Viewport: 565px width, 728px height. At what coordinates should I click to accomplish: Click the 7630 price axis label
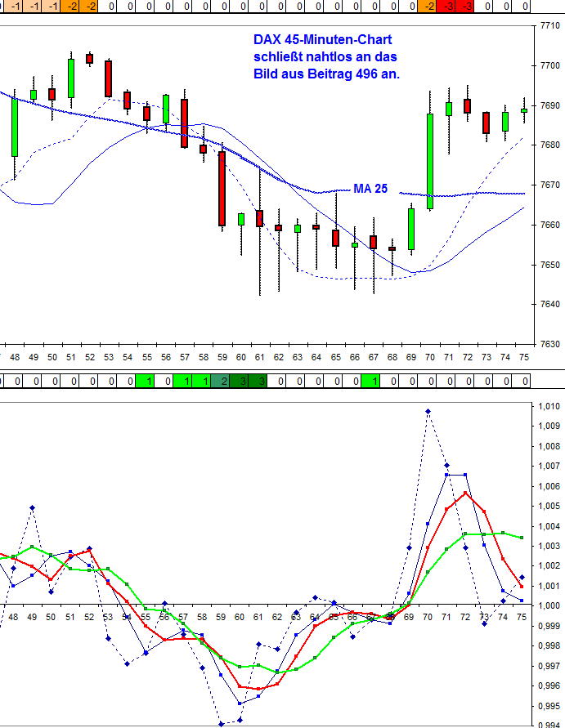point(550,345)
